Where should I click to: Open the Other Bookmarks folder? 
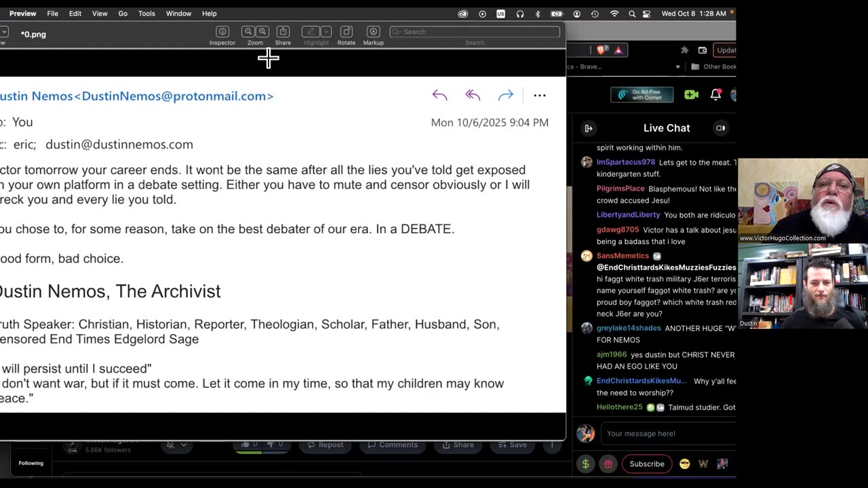click(x=713, y=66)
